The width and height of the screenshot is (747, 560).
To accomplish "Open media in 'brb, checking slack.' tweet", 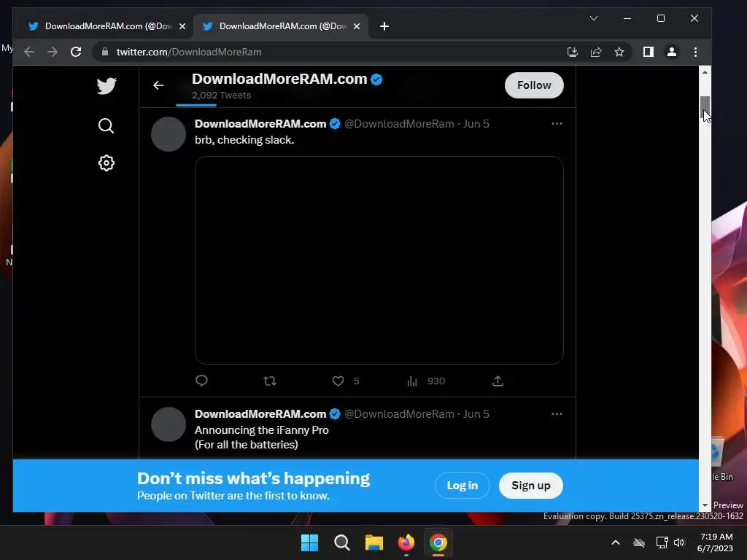I will click(x=379, y=260).
